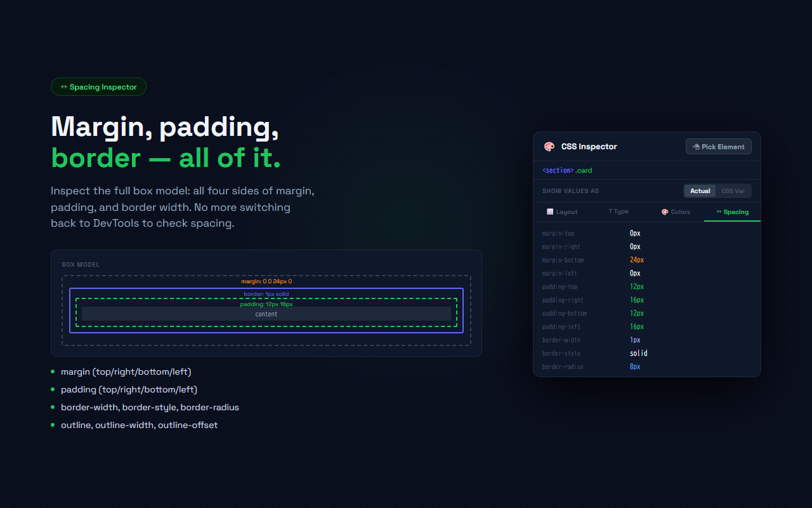The height and width of the screenshot is (508, 812).
Task: Click the 'border — all of it.' heading
Action: 166,157
